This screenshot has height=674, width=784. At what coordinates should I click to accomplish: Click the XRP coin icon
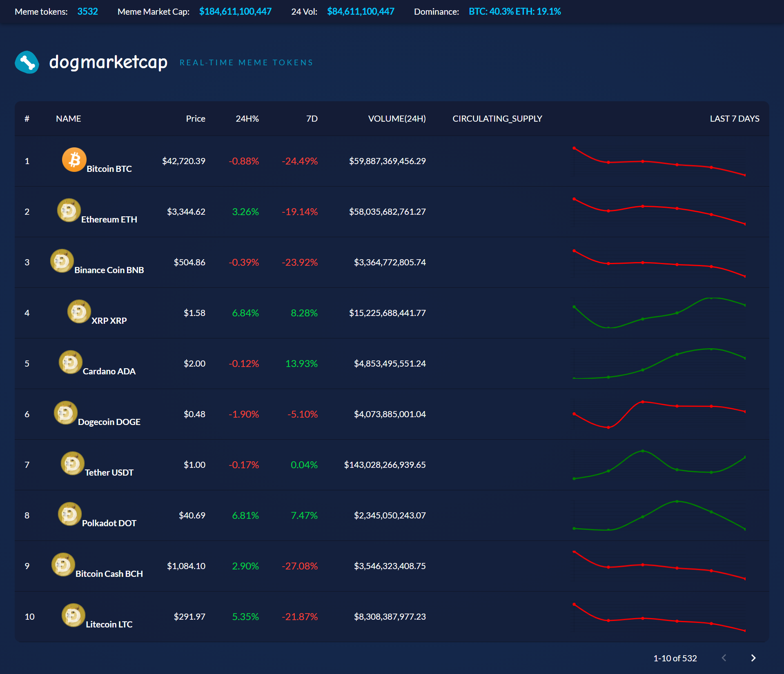point(79,311)
